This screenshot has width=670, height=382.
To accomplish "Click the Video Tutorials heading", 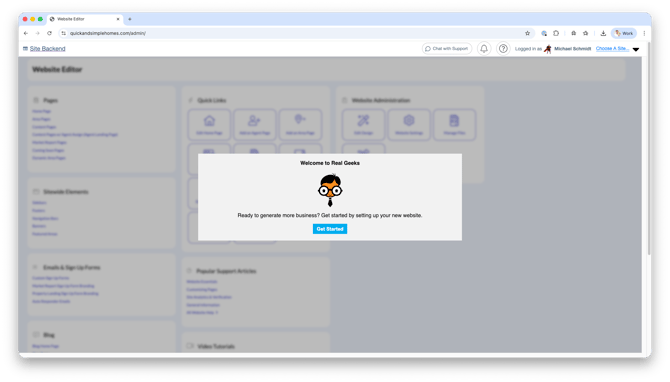I will 216,347.
